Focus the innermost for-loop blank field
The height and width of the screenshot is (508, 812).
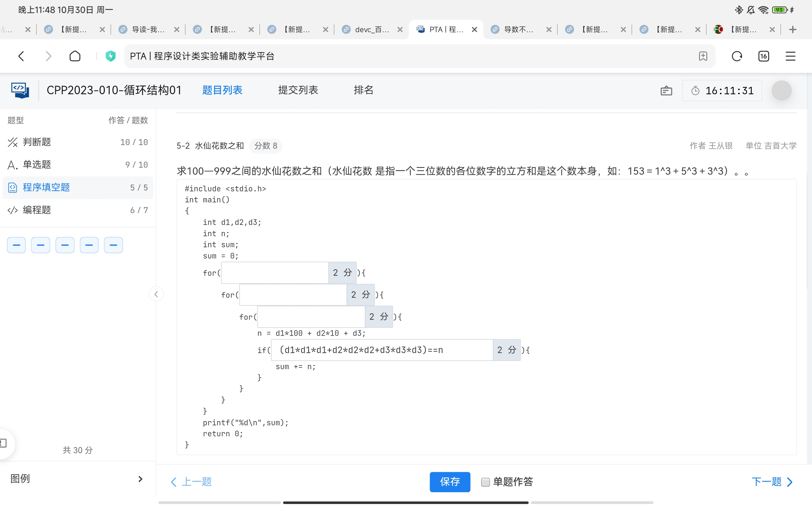coord(311,316)
